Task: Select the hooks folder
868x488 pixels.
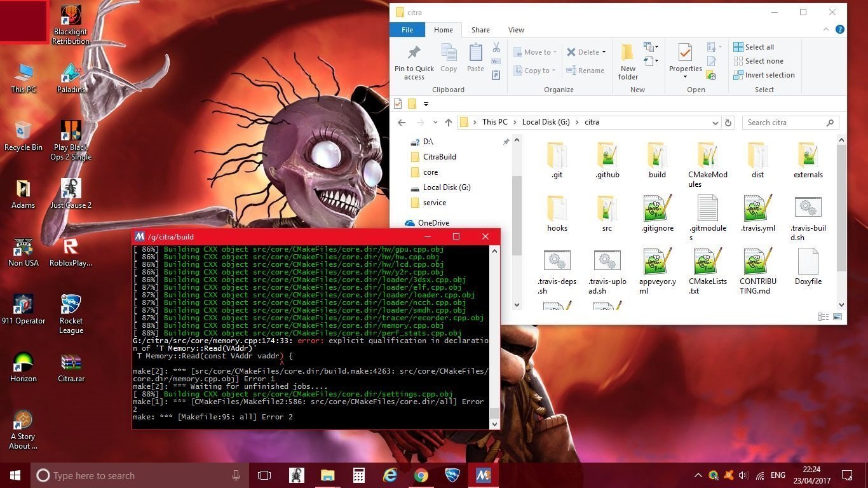Action: [x=557, y=213]
